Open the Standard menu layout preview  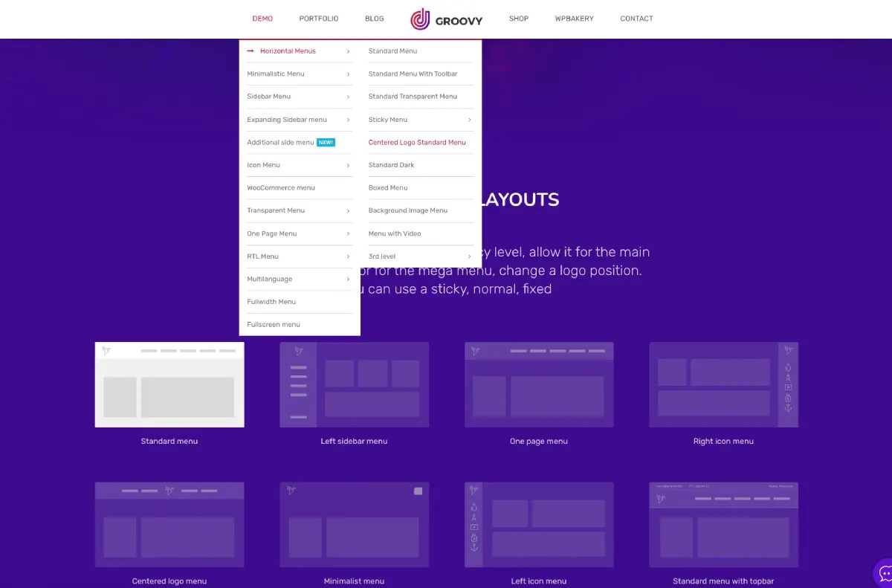click(x=169, y=384)
